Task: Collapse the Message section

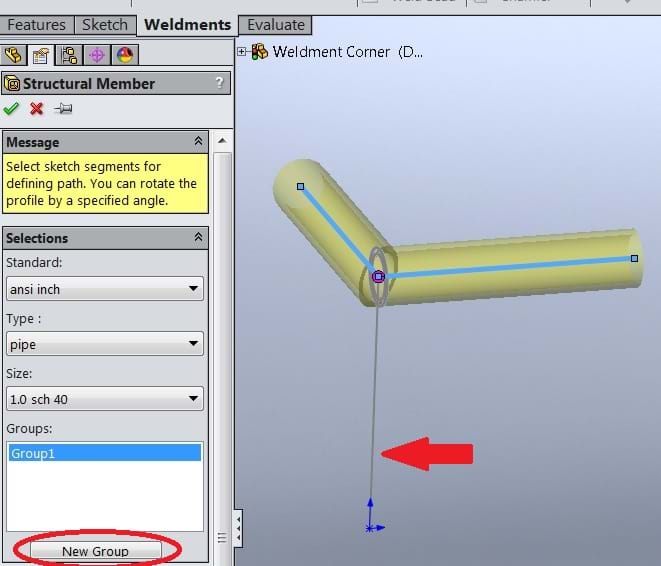Action: pyautogui.click(x=198, y=142)
